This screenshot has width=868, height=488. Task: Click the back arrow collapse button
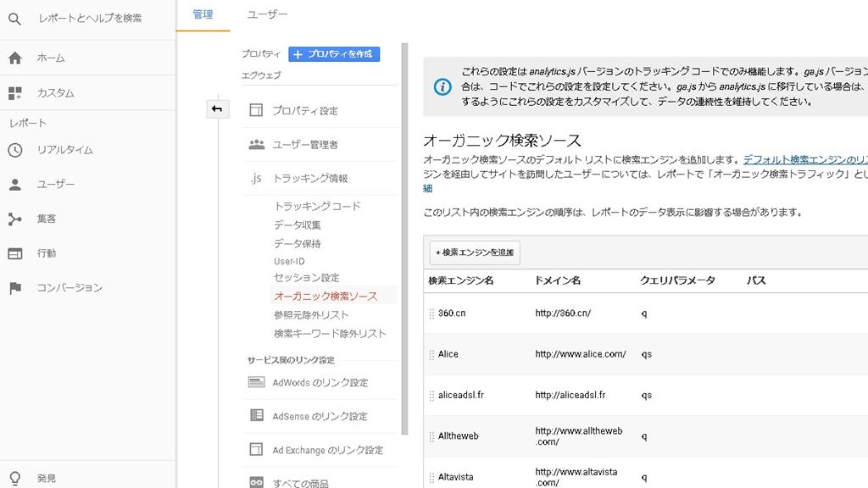(217, 108)
